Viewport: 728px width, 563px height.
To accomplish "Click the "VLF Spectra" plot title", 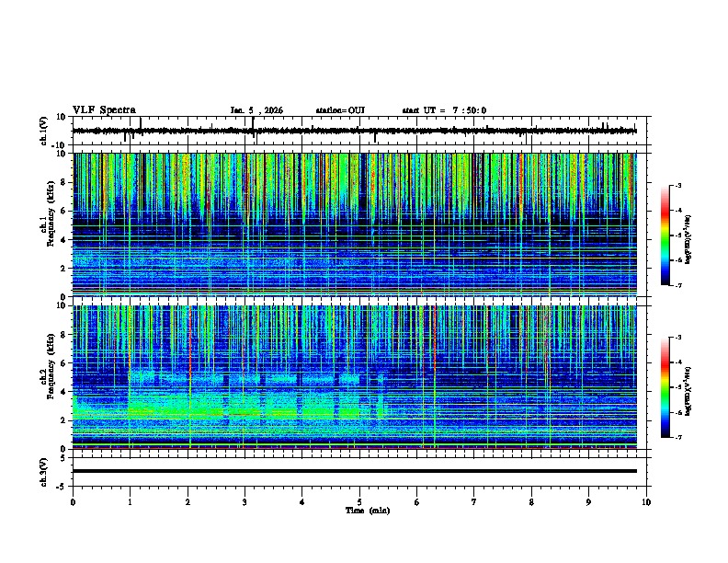I will (x=104, y=110).
